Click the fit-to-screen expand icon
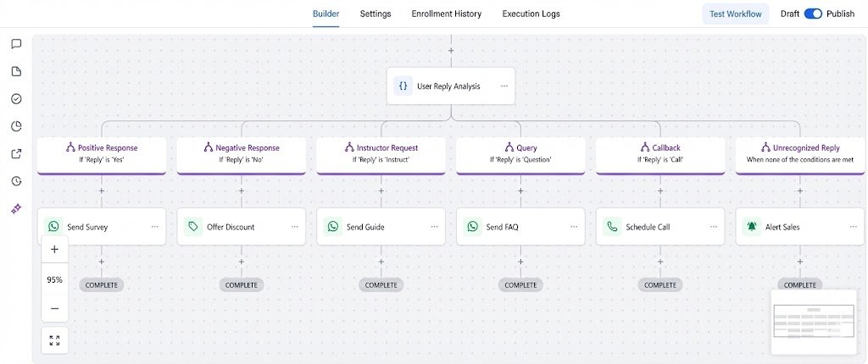 tap(54, 340)
